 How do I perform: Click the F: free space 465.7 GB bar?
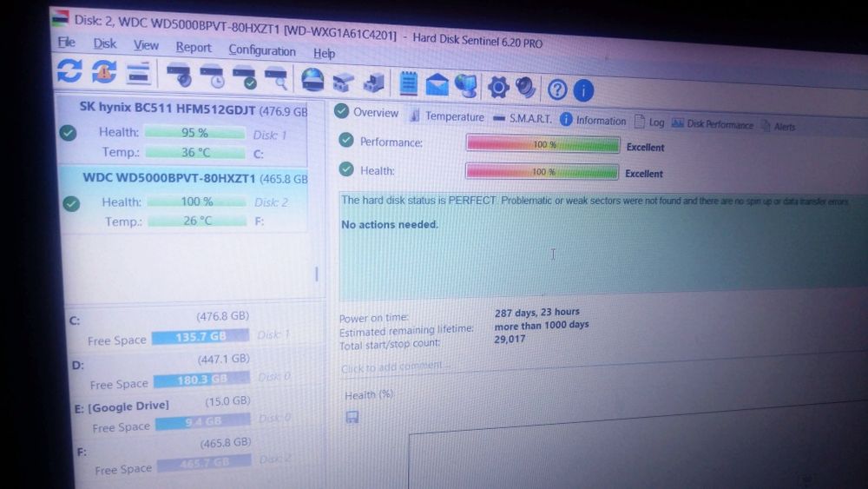point(204,463)
